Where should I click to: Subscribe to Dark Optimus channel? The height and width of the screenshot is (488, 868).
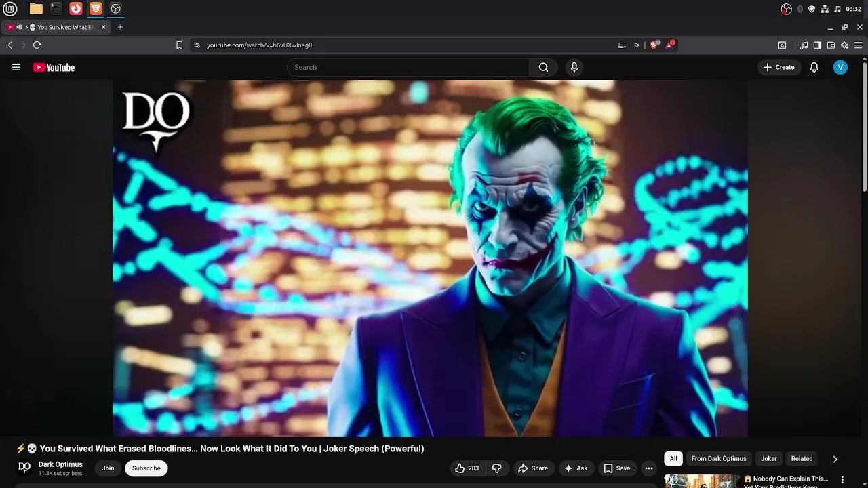pyautogui.click(x=146, y=468)
